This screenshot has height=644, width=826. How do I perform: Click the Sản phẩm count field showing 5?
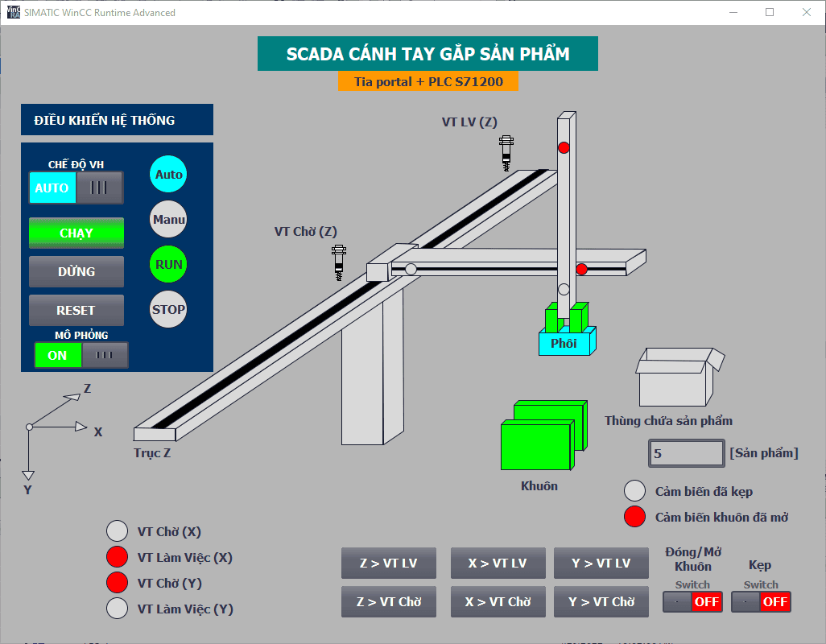[x=687, y=453]
